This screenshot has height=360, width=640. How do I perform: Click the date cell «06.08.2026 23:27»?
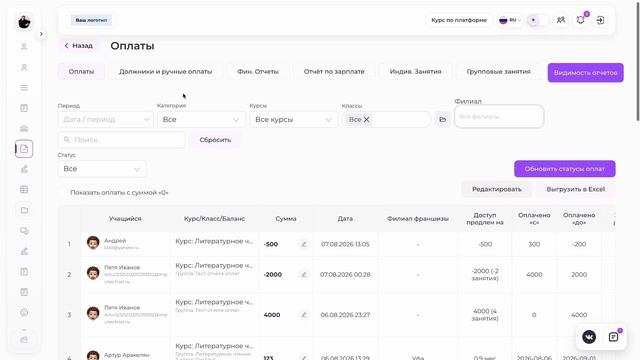click(345, 315)
